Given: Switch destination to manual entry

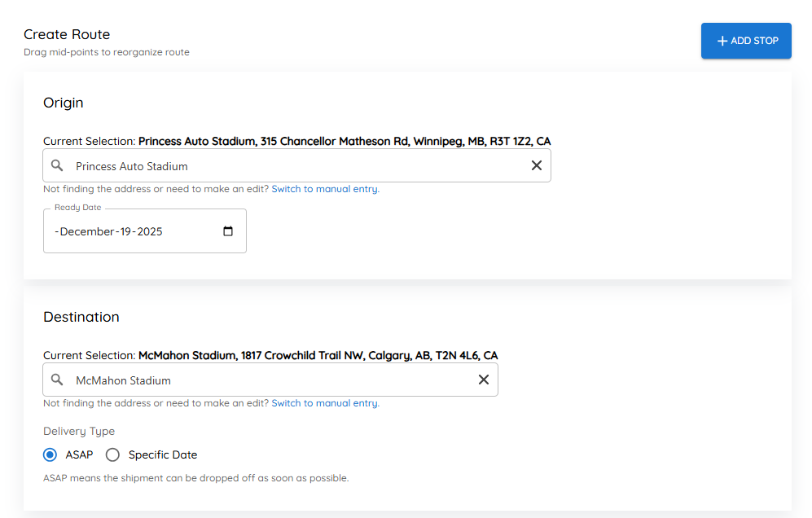Looking at the screenshot, I should (325, 403).
